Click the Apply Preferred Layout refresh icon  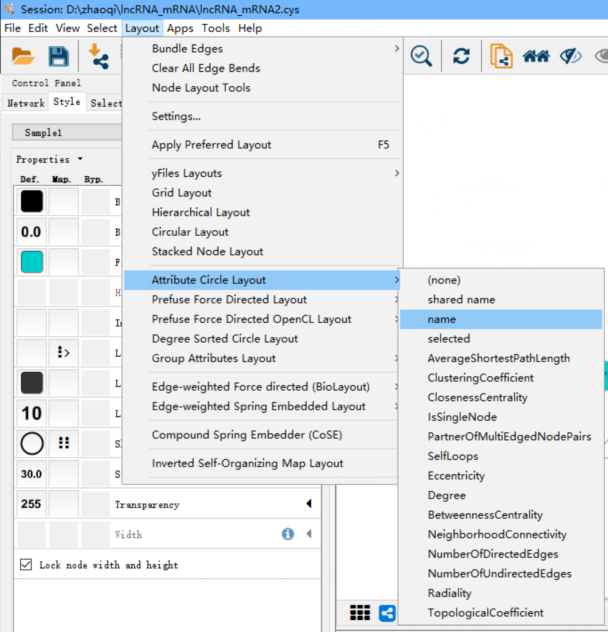(461, 57)
